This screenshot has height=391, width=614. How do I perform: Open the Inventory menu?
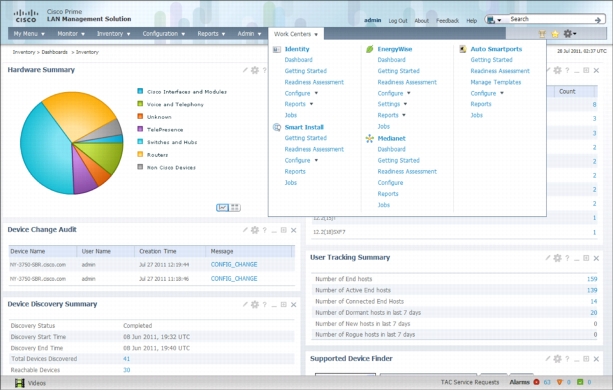point(114,34)
